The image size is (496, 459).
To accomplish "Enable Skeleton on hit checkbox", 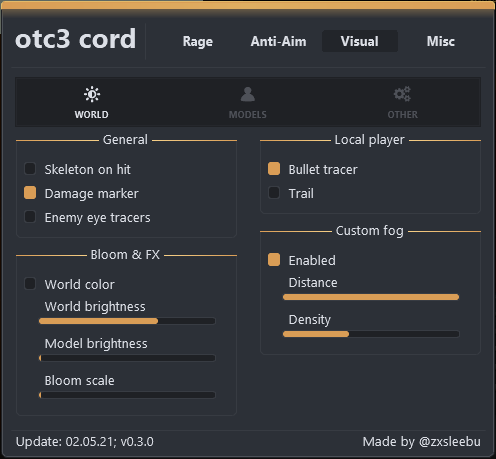I will coord(30,169).
